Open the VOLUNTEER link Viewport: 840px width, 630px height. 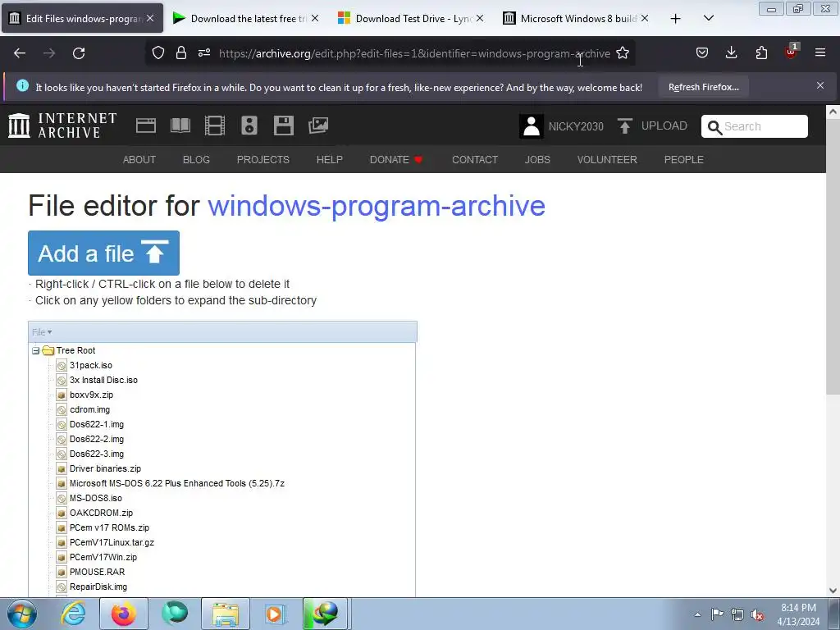[607, 160]
